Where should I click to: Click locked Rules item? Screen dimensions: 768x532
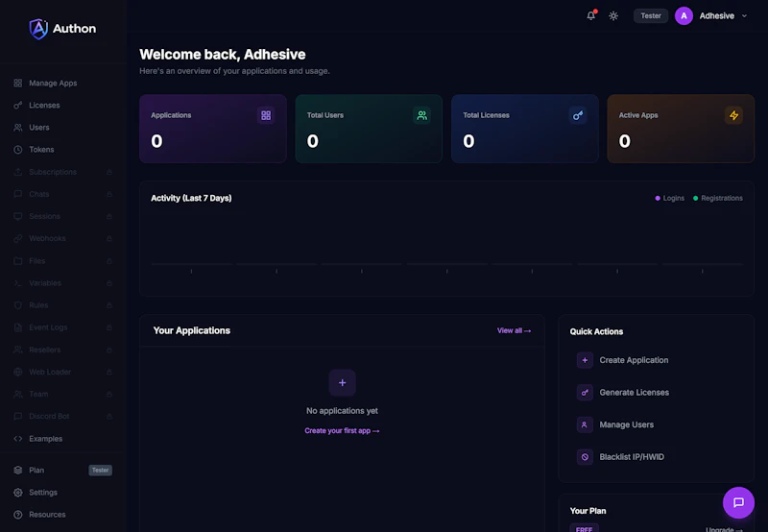[x=62, y=305]
